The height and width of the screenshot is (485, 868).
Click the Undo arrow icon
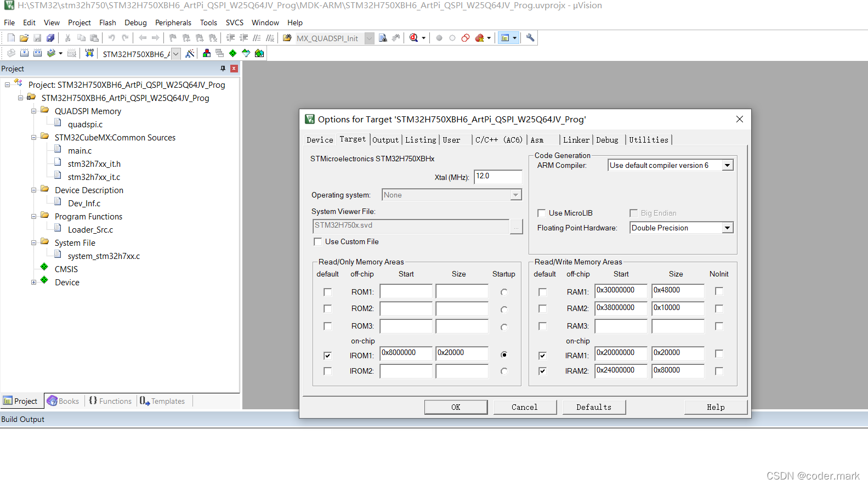pos(112,38)
